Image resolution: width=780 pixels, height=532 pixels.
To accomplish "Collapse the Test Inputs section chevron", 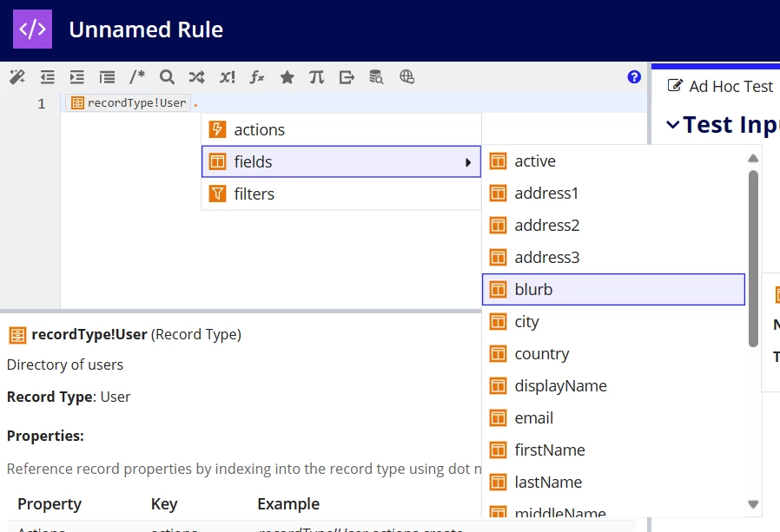I will [x=672, y=124].
